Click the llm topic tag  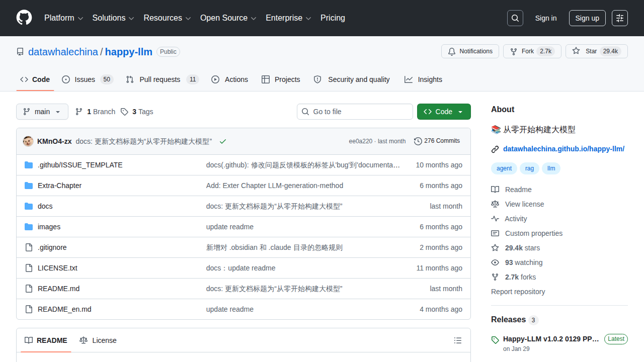[x=551, y=168]
